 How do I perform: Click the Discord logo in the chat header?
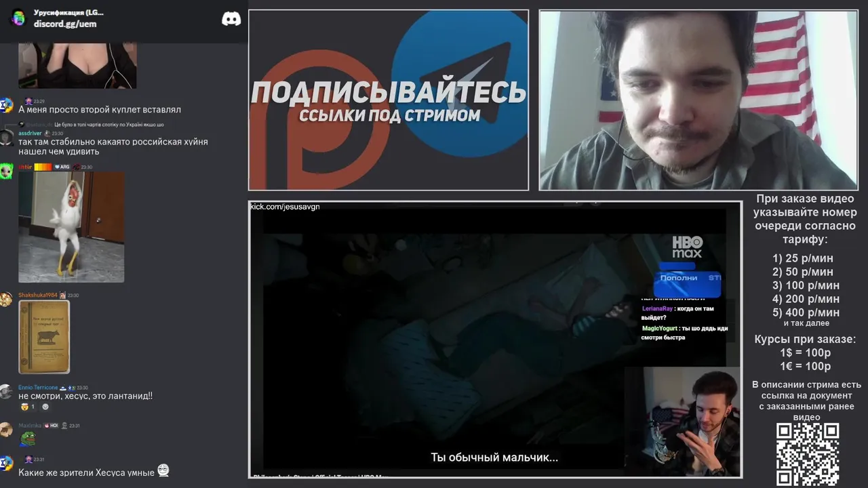click(231, 19)
